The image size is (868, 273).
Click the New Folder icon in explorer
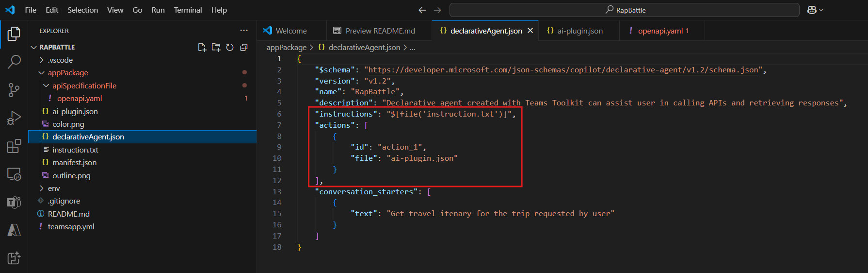point(216,47)
